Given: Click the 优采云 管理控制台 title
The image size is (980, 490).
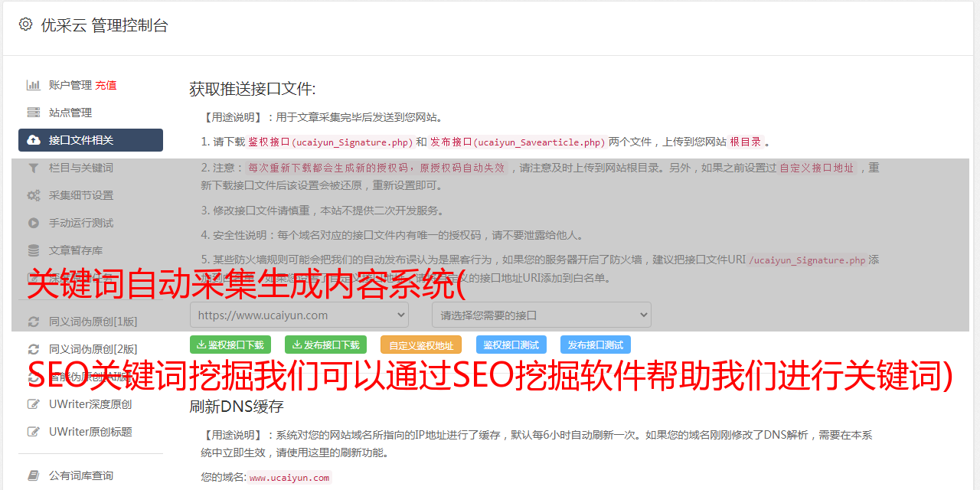Looking at the screenshot, I should pos(104,25).
